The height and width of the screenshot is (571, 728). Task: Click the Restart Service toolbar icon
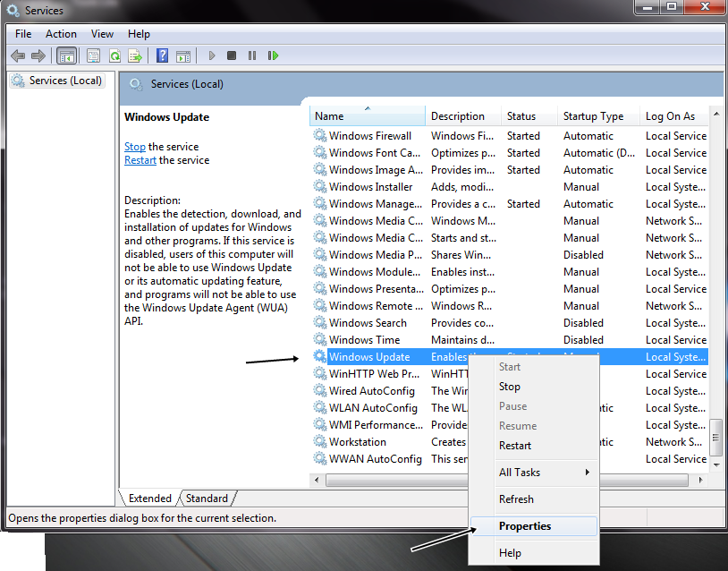click(x=273, y=55)
